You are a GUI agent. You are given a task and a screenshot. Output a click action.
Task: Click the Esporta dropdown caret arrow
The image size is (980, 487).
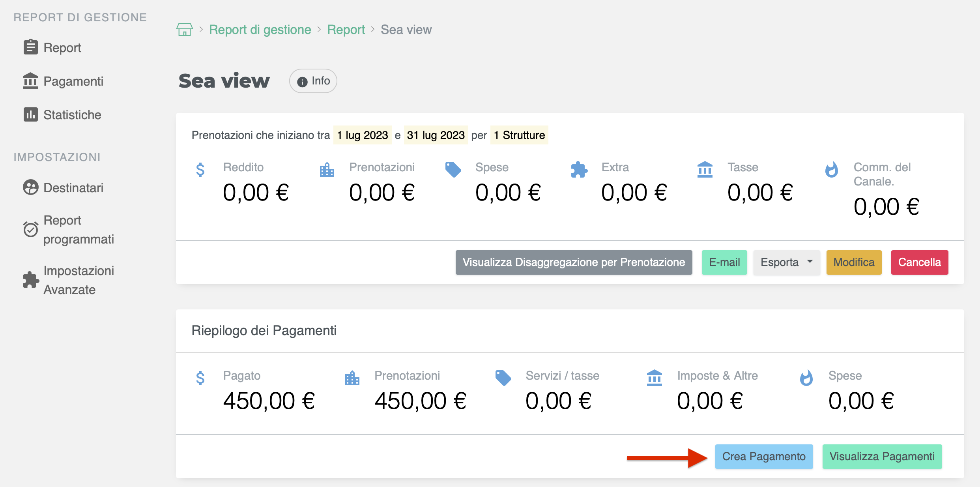coord(810,262)
